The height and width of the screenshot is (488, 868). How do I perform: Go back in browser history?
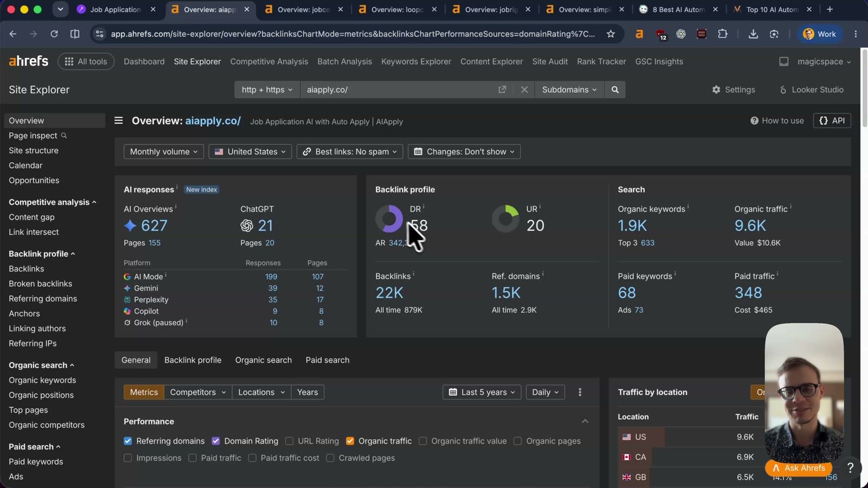(x=13, y=34)
